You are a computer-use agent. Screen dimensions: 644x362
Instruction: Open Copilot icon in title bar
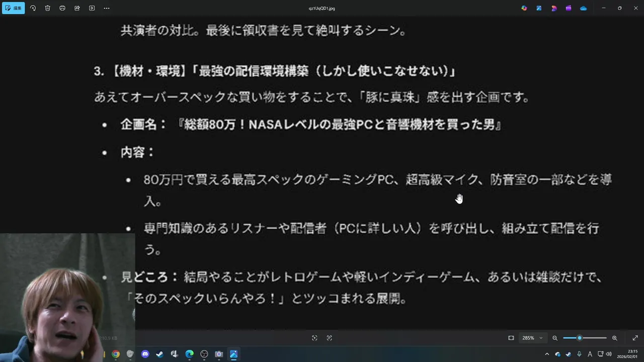524,8
